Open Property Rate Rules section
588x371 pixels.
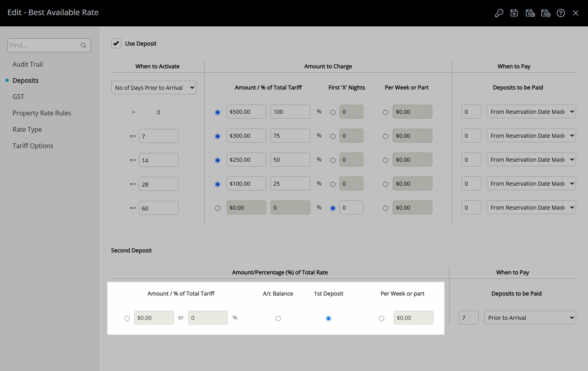(x=42, y=113)
